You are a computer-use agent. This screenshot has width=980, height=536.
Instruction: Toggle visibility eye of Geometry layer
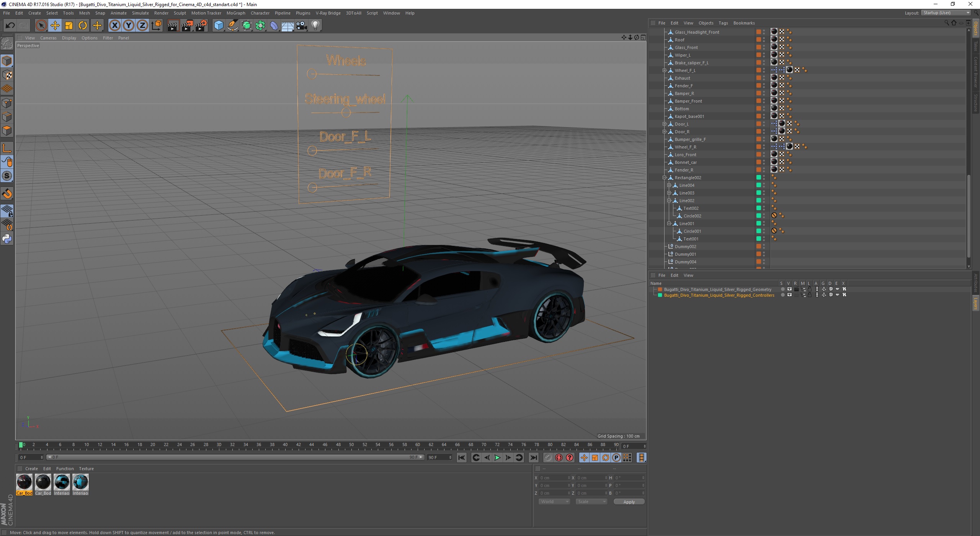[789, 289]
